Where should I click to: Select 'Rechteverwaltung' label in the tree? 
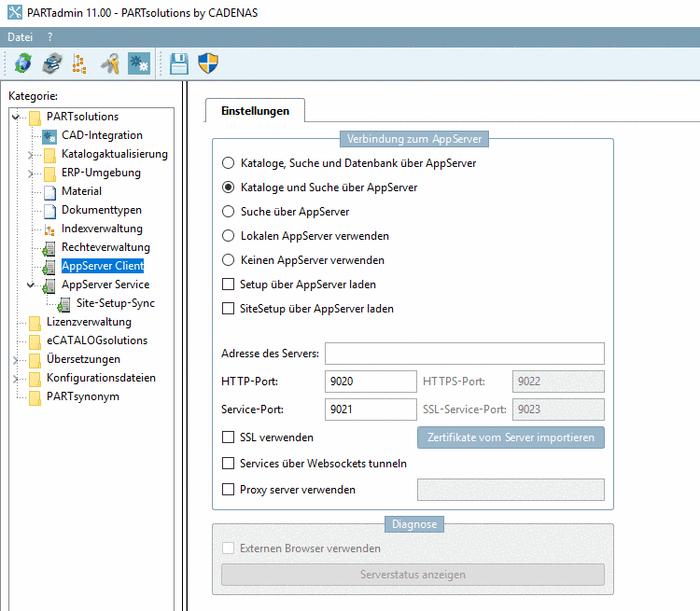(105, 247)
